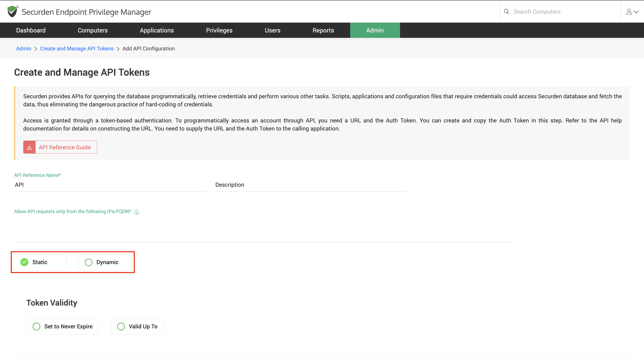Viewport: 644px width, 364px height.
Task: Click the API Reference Guide download icon
Action: point(29,147)
